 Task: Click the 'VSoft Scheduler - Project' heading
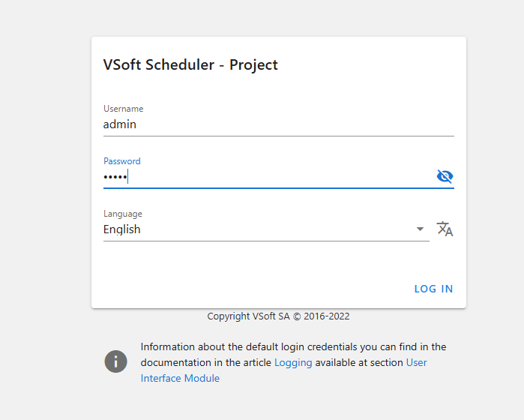190,64
